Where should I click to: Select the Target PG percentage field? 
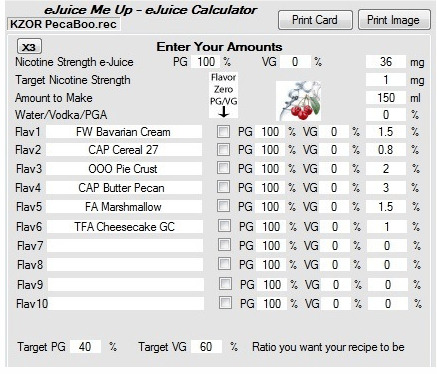coord(85,347)
